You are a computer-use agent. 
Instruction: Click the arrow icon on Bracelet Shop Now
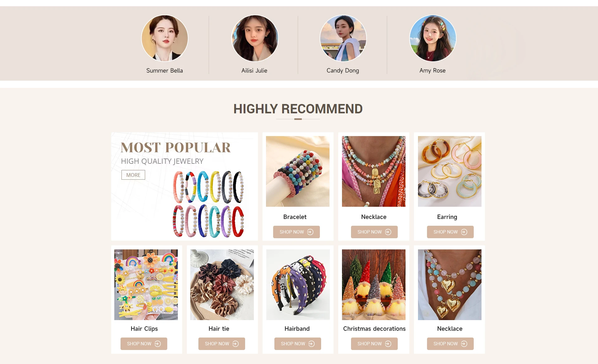pos(310,232)
